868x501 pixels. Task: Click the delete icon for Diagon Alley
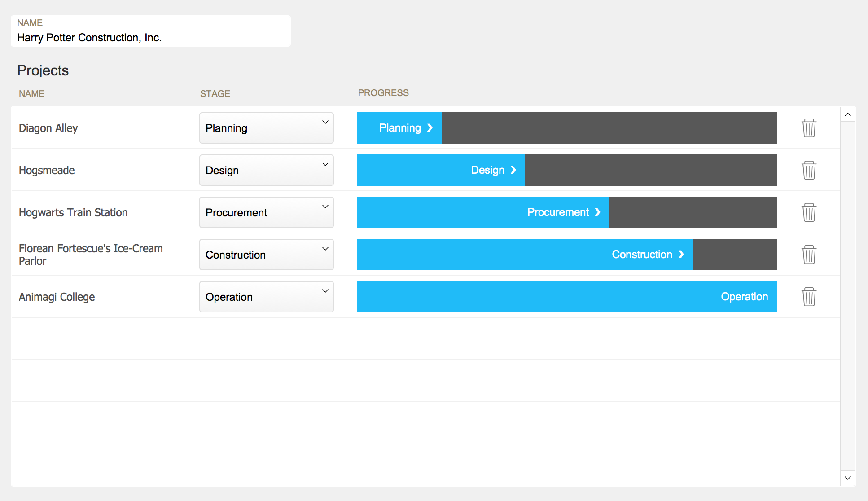pyautogui.click(x=809, y=127)
